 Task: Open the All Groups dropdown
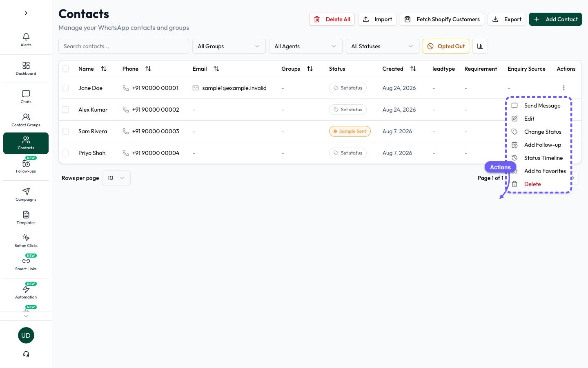(x=229, y=46)
